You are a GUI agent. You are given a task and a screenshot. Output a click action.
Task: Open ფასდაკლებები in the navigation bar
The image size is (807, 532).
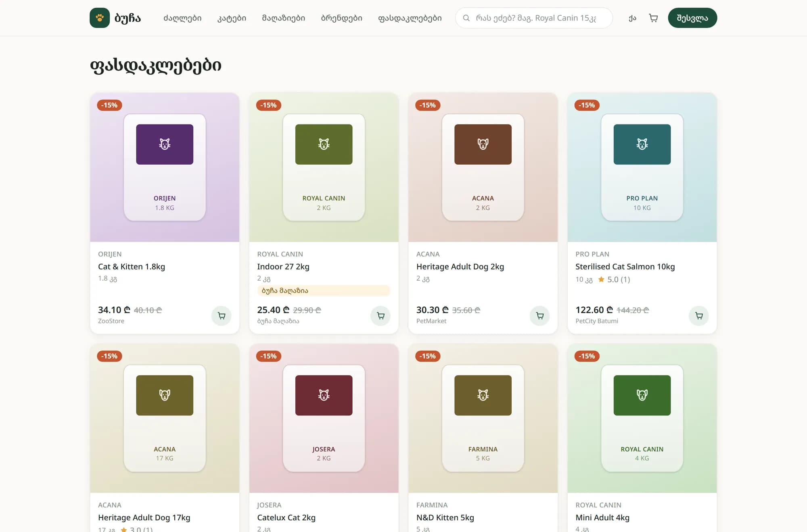(410, 18)
